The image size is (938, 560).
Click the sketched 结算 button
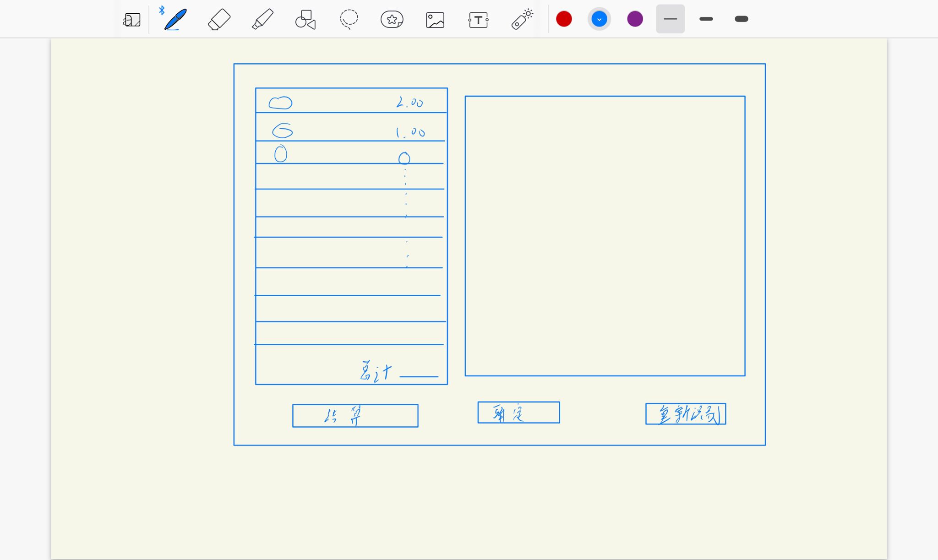point(355,416)
